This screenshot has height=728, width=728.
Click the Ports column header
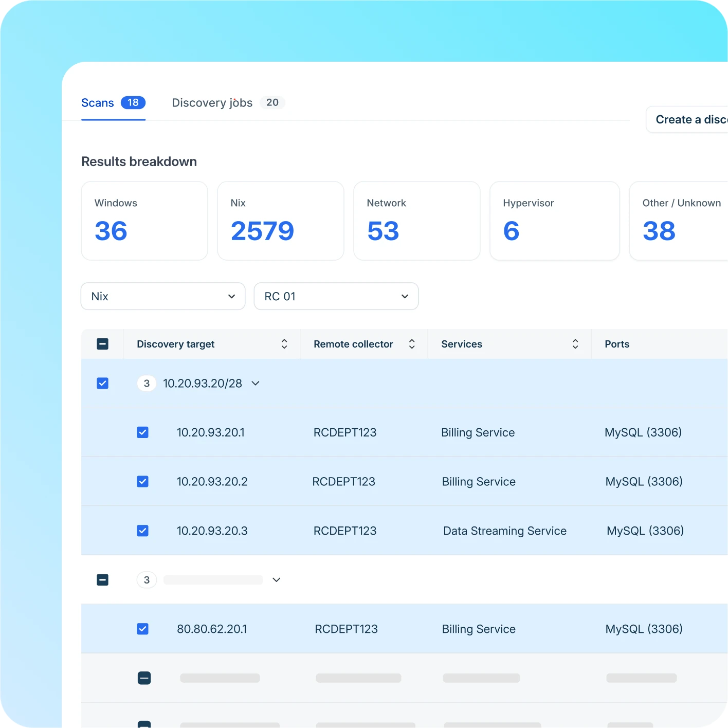pyautogui.click(x=617, y=344)
